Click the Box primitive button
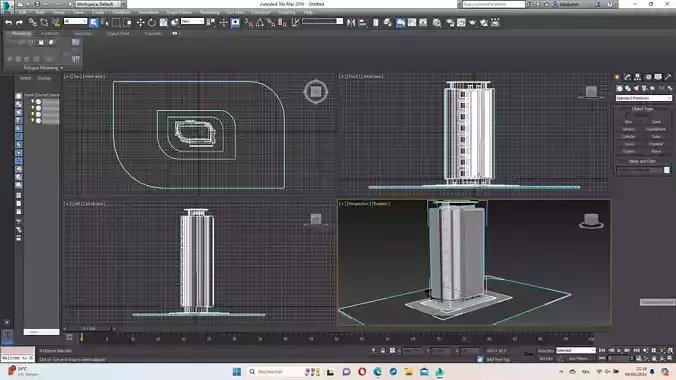676x380 pixels. (629, 122)
